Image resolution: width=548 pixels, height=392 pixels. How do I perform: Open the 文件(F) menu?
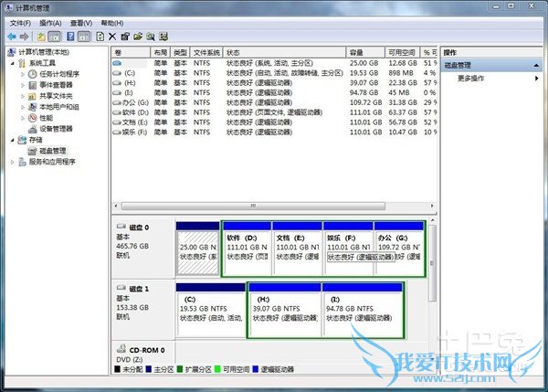20,23
